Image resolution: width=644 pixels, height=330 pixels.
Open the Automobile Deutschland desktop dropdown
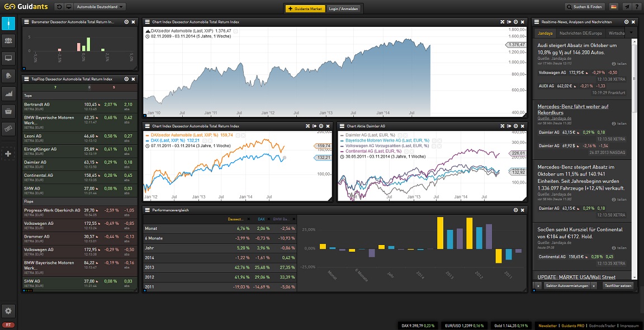coord(100,7)
